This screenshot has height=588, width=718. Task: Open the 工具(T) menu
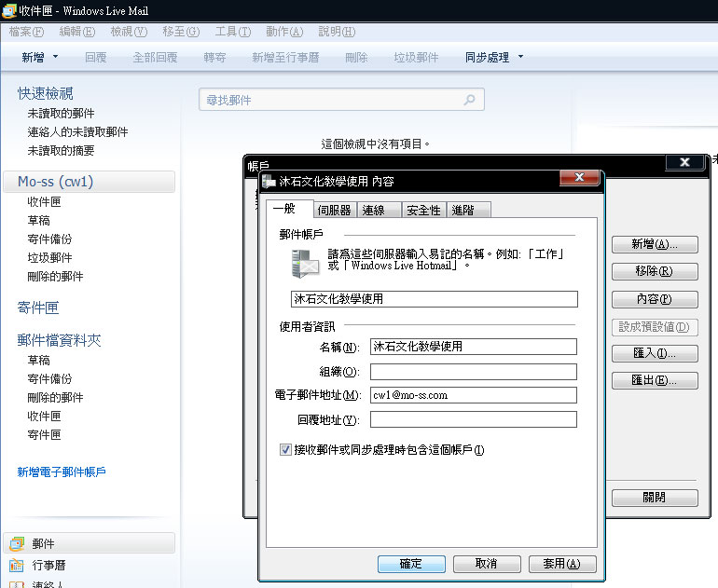(232, 32)
